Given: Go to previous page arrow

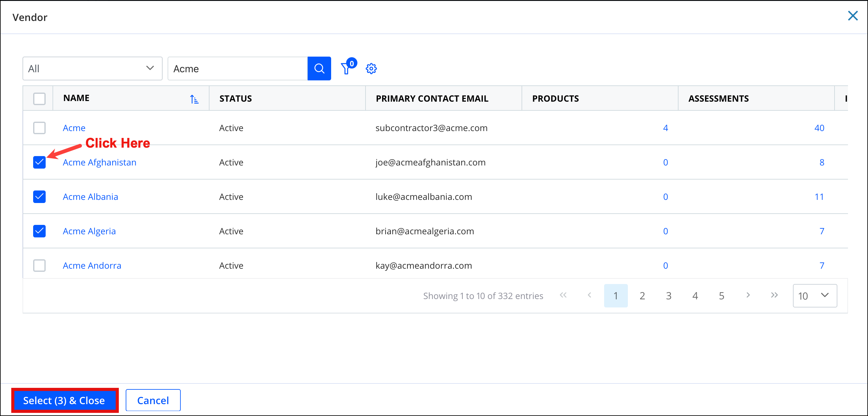Looking at the screenshot, I should click(589, 295).
